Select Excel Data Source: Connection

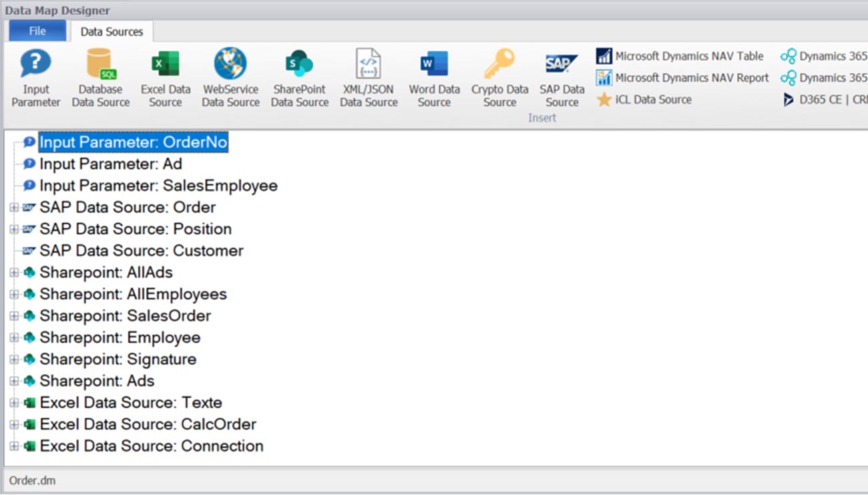[152, 446]
